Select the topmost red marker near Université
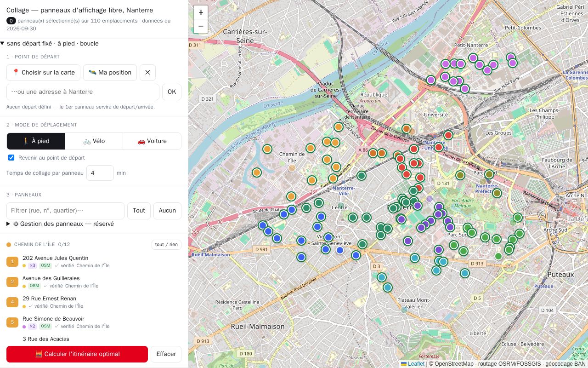Viewport: 588px width, 368px height. pos(448,135)
